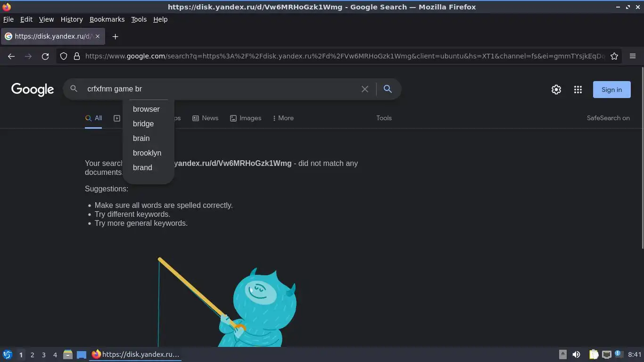Viewport: 644px width, 362px height.
Task: Open Google quick settings gear
Action: coord(556,90)
